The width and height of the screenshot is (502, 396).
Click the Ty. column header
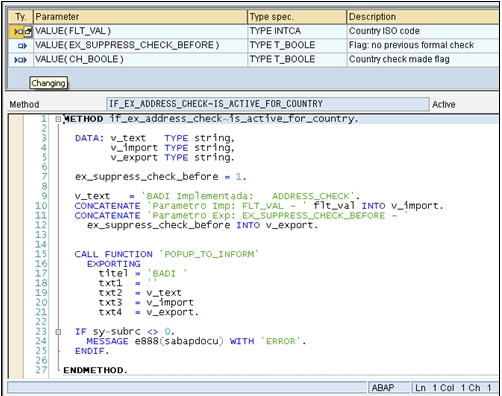pyautogui.click(x=20, y=17)
